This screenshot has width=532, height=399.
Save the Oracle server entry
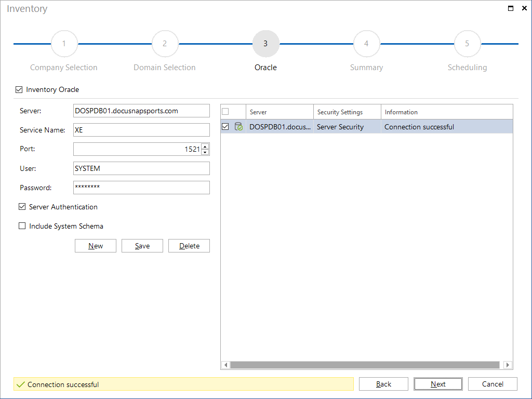142,246
